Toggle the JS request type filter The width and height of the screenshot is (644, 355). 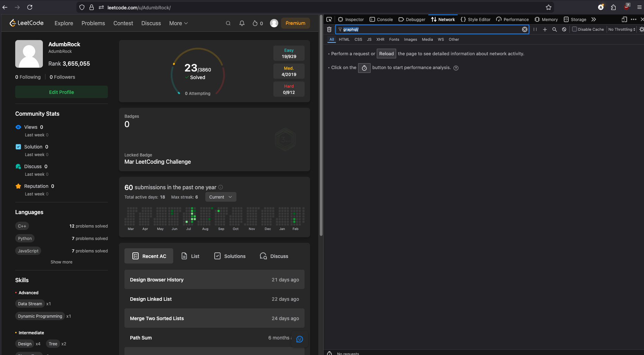pyautogui.click(x=369, y=39)
